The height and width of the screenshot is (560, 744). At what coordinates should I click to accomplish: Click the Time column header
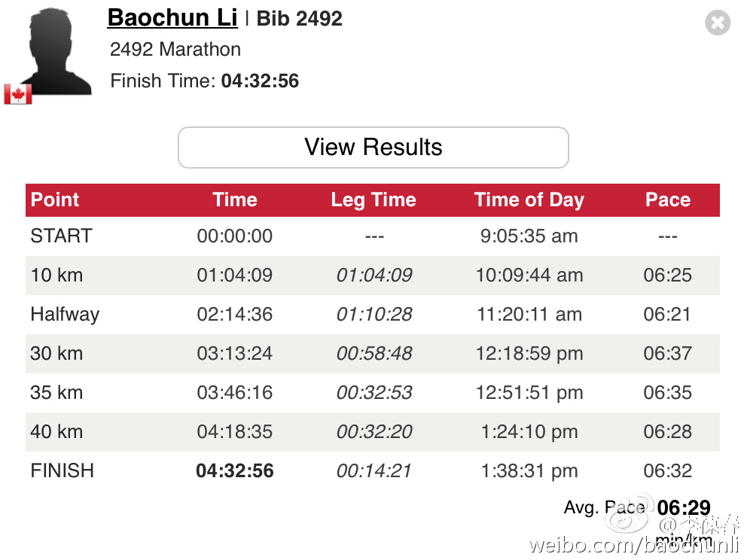(x=235, y=199)
